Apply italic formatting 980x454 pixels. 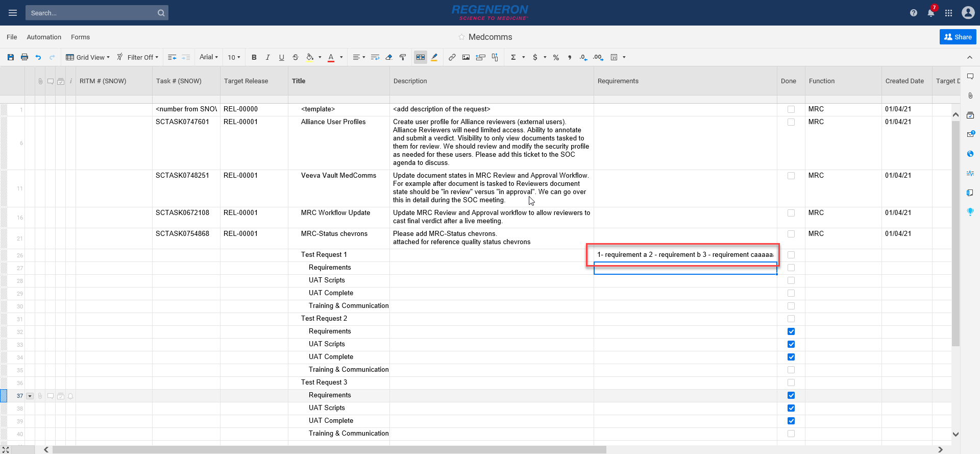(x=268, y=57)
